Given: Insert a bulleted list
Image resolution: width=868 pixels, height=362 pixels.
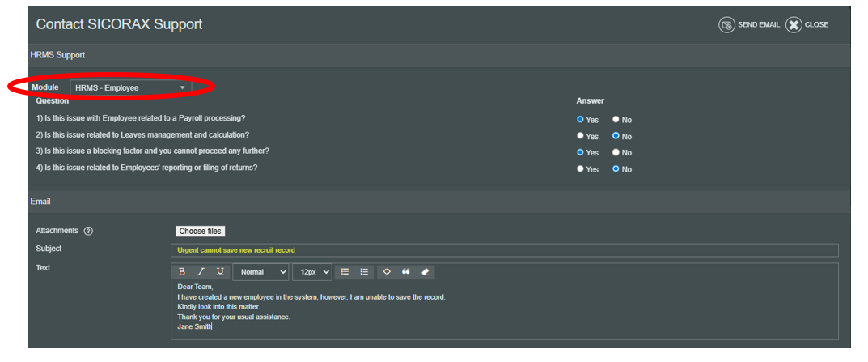Looking at the screenshot, I should coord(364,272).
